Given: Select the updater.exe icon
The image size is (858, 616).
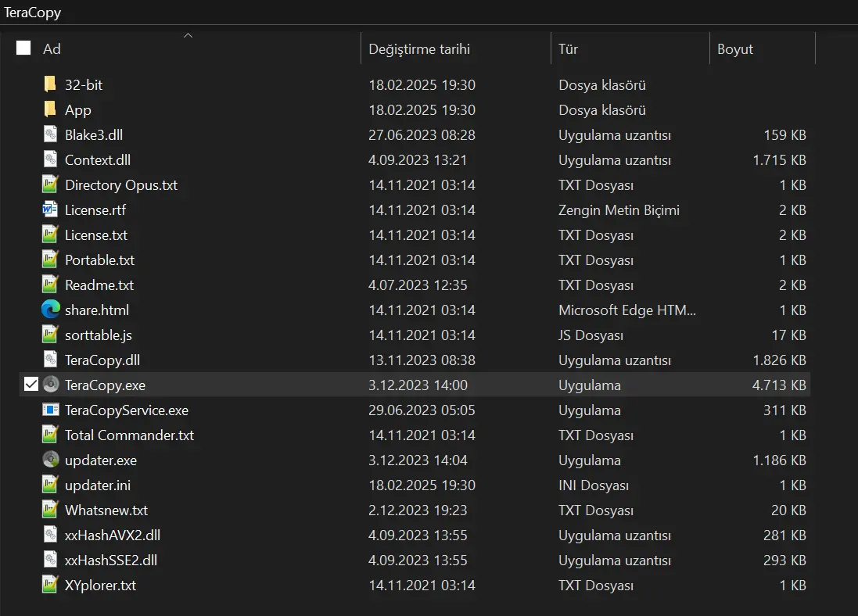Looking at the screenshot, I should click(50, 460).
